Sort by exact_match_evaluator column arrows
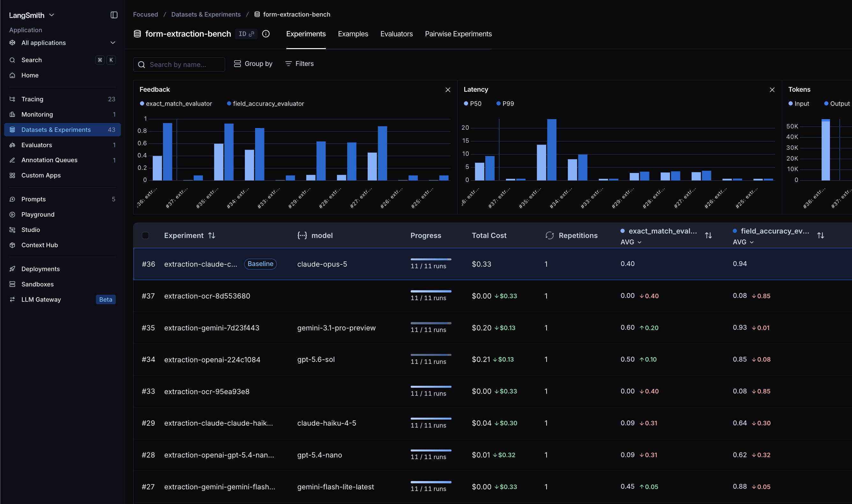Image resolution: width=852 pixels, height=504 pixels. click(x=708, y=235)
